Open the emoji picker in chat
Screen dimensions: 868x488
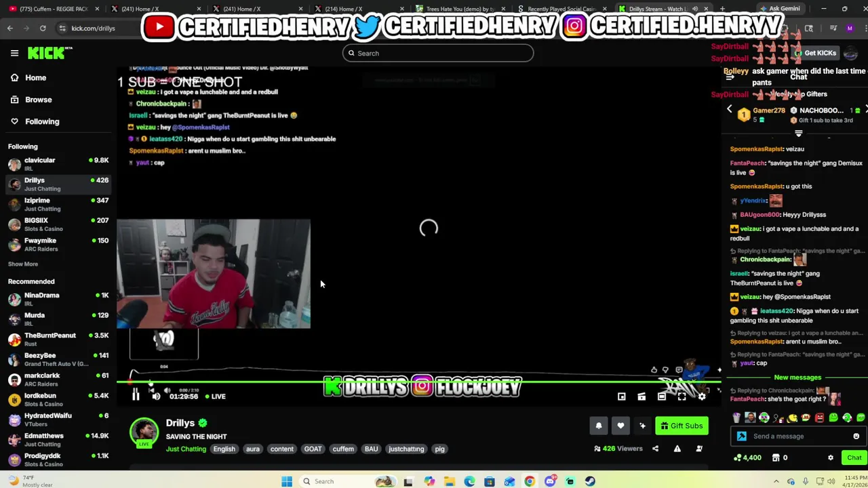[856, 436]
